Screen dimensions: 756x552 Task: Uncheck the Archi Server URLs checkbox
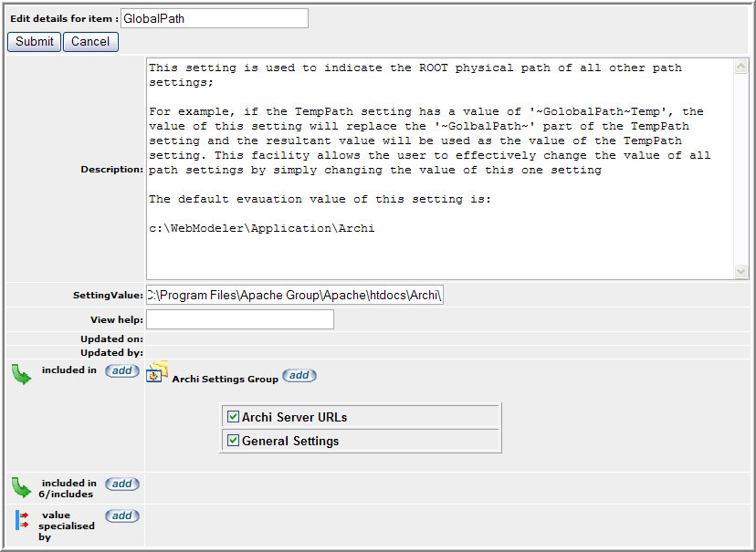(x=233, y=417)
